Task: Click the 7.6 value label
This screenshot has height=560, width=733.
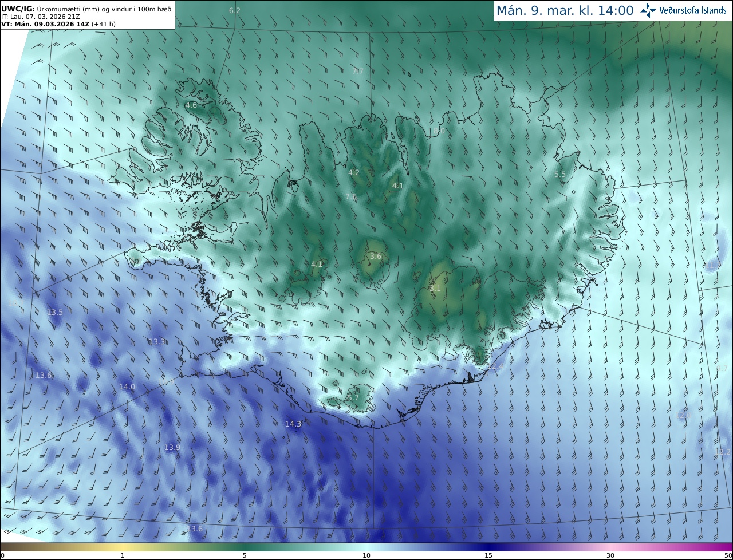Action: click(351, 197)
